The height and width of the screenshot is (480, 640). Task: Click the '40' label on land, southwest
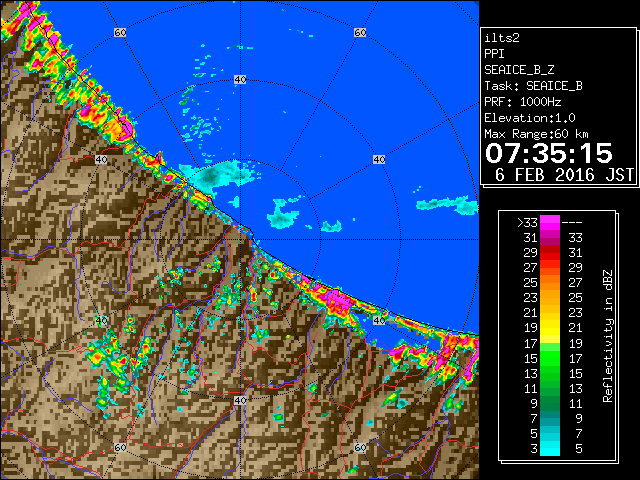click(x=101, y=320)
